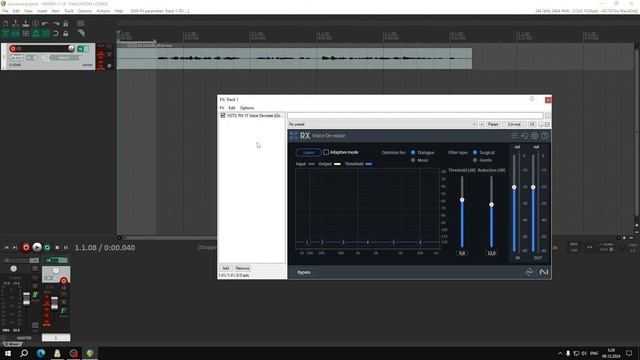Click the Stop button in transport
The image size is (640, 360).
57,247
